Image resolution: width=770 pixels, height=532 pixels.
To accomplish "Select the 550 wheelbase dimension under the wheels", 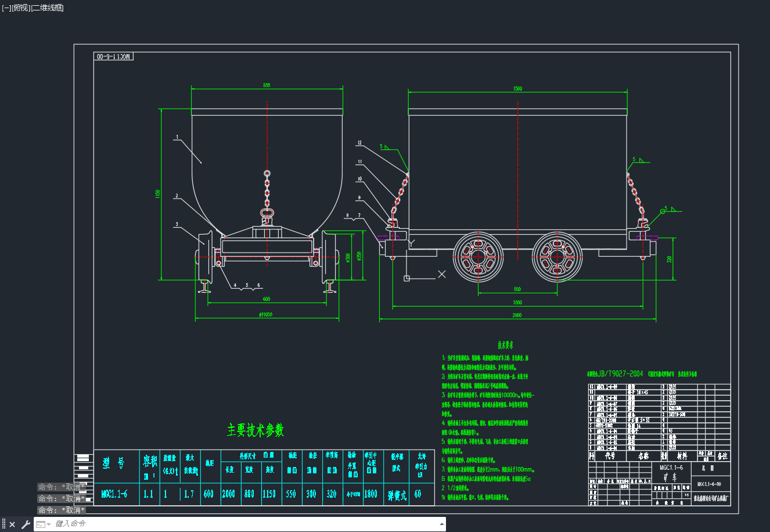I will 517,289.
